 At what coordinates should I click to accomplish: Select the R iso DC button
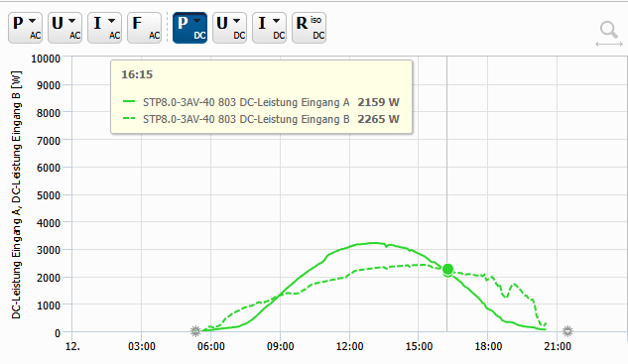(309, 28)
